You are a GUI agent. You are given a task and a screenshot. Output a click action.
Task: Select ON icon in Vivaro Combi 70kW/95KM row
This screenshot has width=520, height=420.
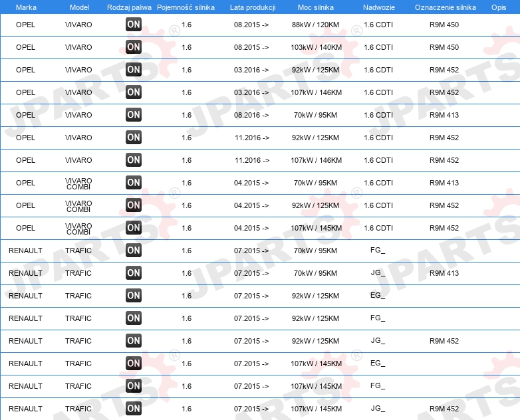point(134,183)
